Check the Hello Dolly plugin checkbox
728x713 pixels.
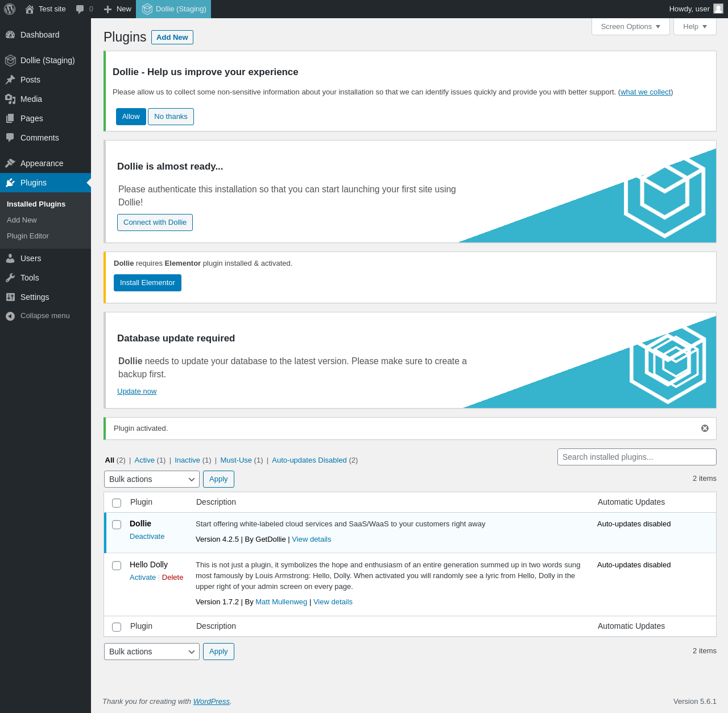(x=117, y=566)
